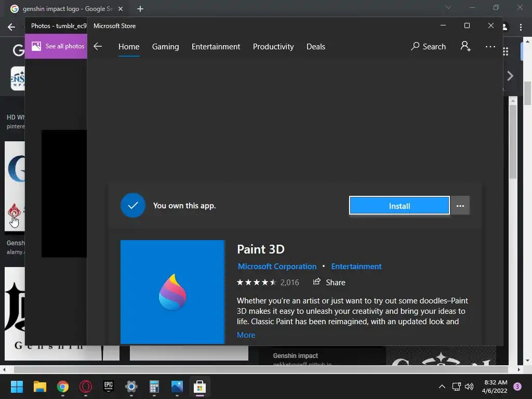Switch to the Productivity tab
532x399 pixels.
tap(273, 46)
